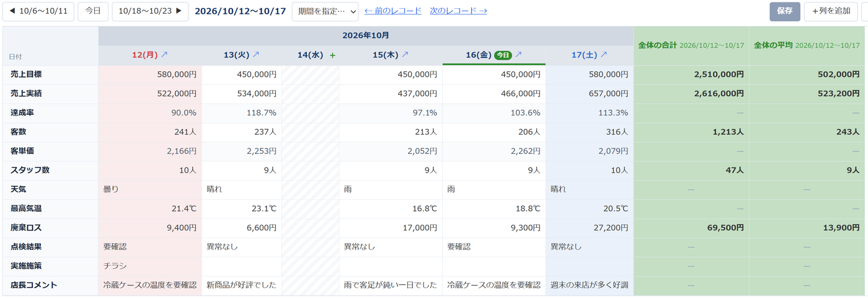This screenshot has width=868, height=298.
Task: Open the 期間を指定 dropdown
Action: (325, 11)
